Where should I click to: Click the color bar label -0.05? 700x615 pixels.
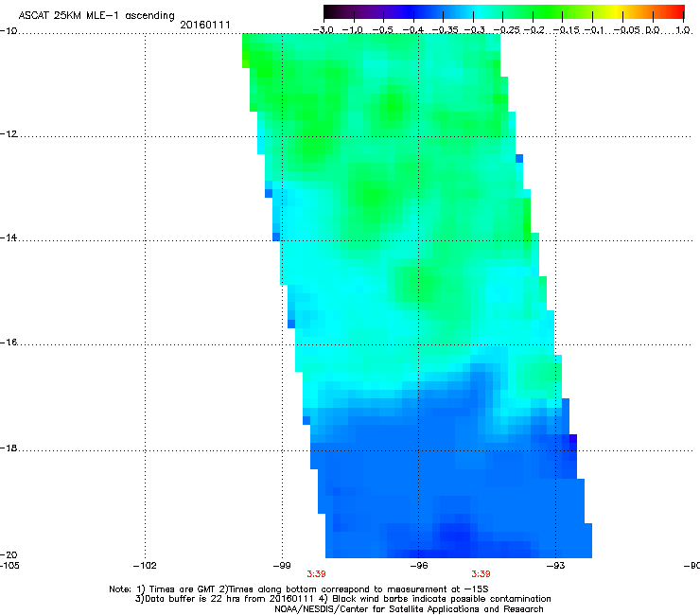tap(627, 30)
